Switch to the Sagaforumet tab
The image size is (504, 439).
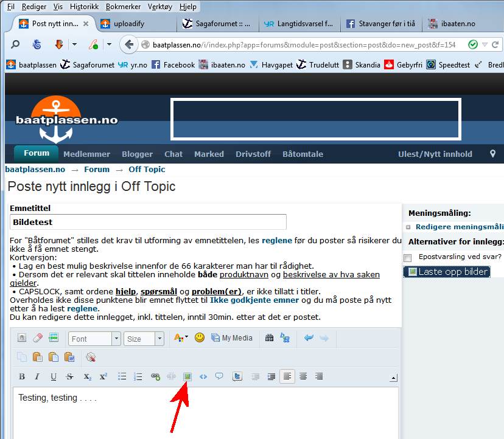tap(217, 24)
